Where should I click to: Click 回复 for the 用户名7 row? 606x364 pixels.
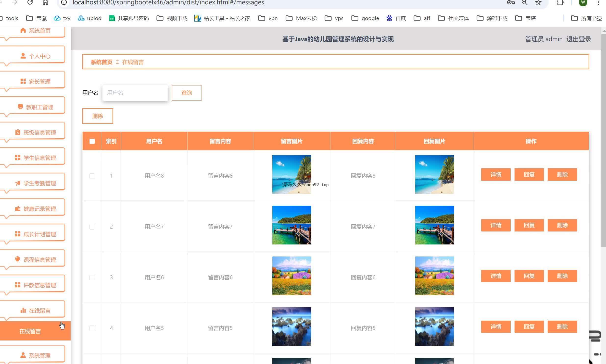pos(529,225)
